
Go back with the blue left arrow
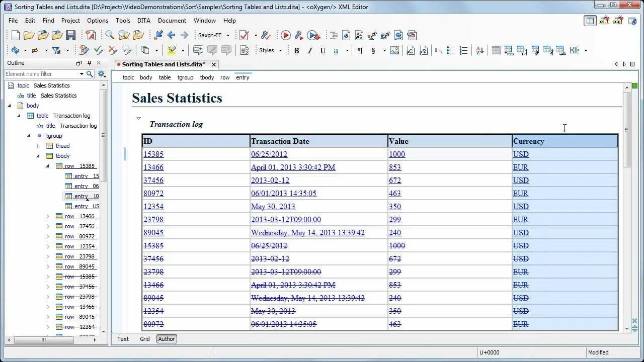point(171,35)
